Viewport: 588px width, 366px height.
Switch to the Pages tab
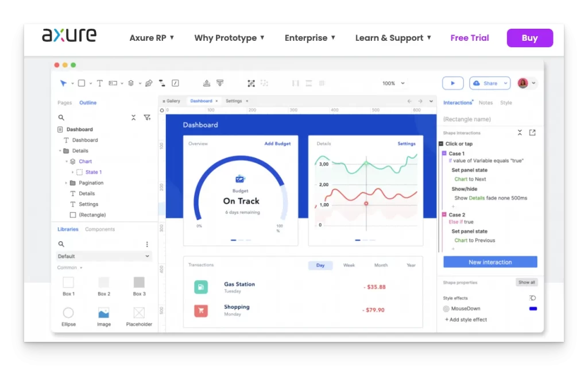[x=64, y=102]
